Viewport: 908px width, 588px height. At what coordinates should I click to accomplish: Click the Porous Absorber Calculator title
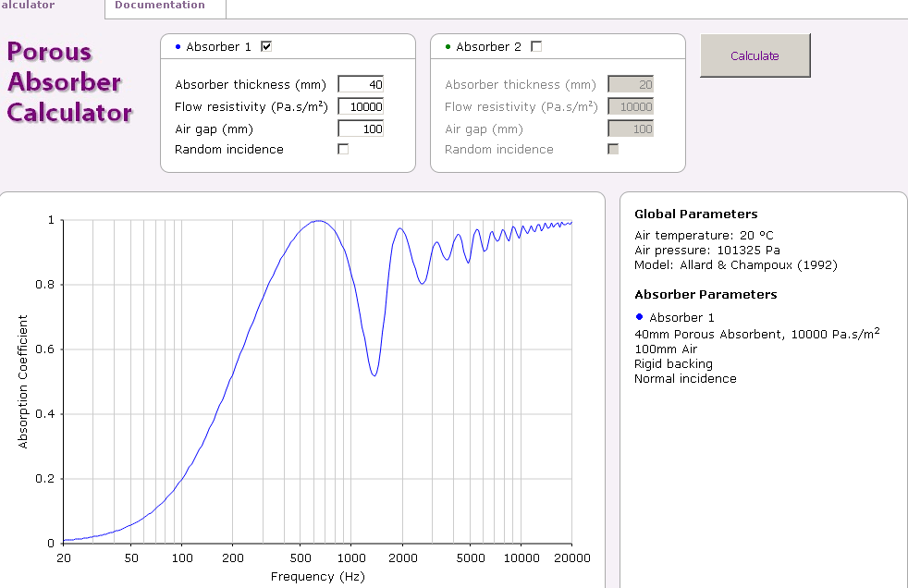coord(69,81)
